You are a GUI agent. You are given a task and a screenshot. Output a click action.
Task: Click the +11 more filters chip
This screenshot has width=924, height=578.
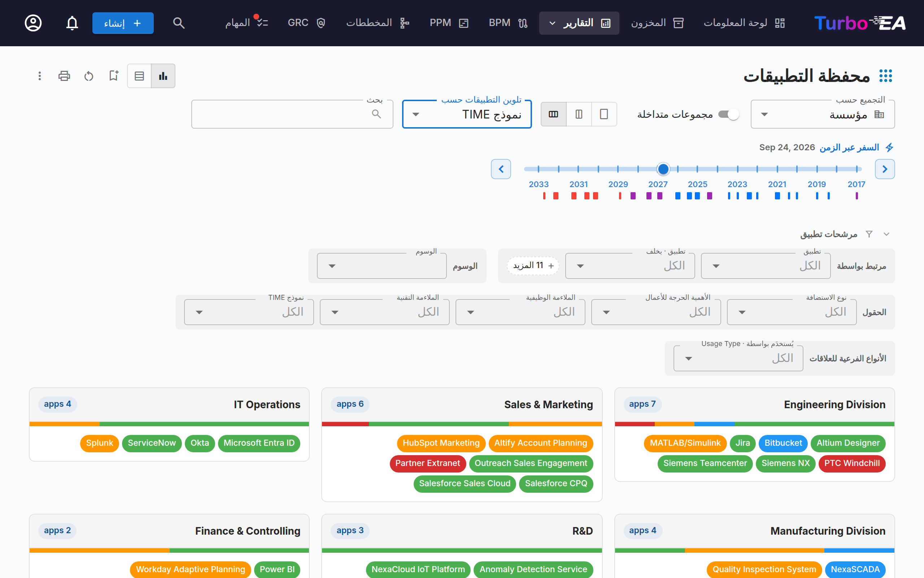[533, 266]
